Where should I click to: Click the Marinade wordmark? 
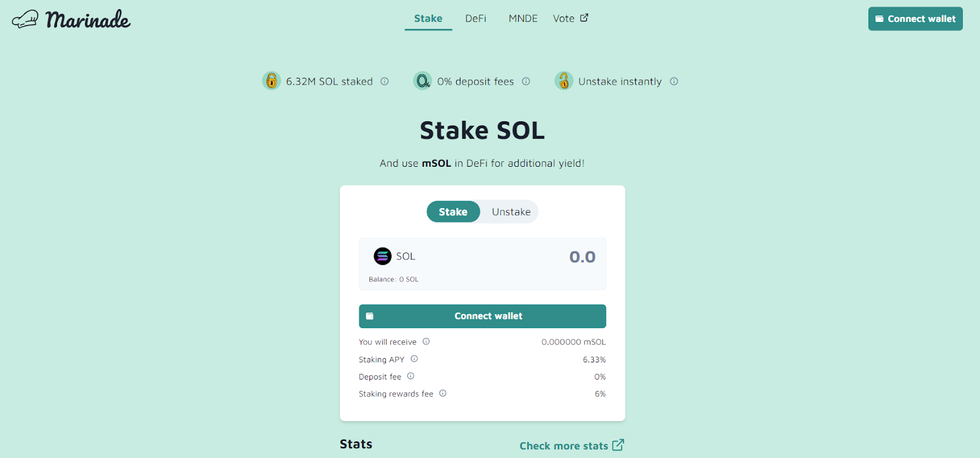pos(88,20)
